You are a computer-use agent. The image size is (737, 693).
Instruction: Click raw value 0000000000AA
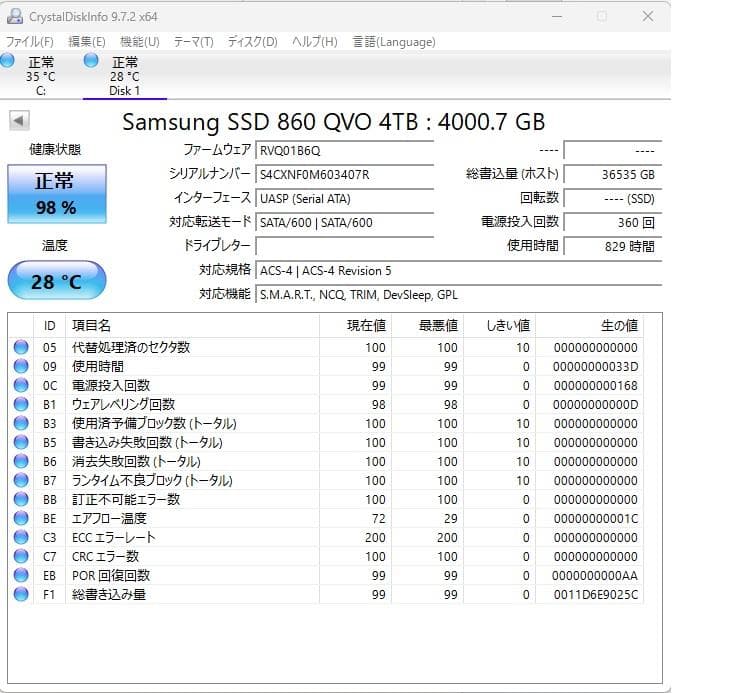[x=595, y=575]
